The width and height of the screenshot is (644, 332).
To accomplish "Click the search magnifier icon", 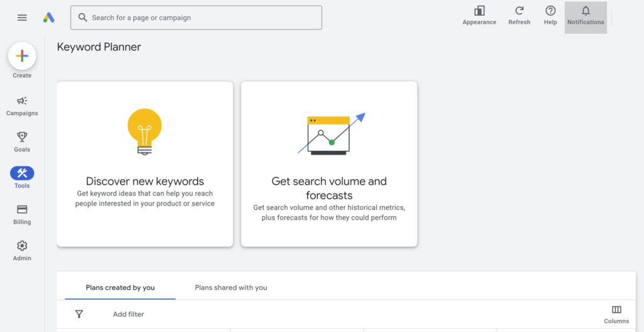I will point(82,18).
